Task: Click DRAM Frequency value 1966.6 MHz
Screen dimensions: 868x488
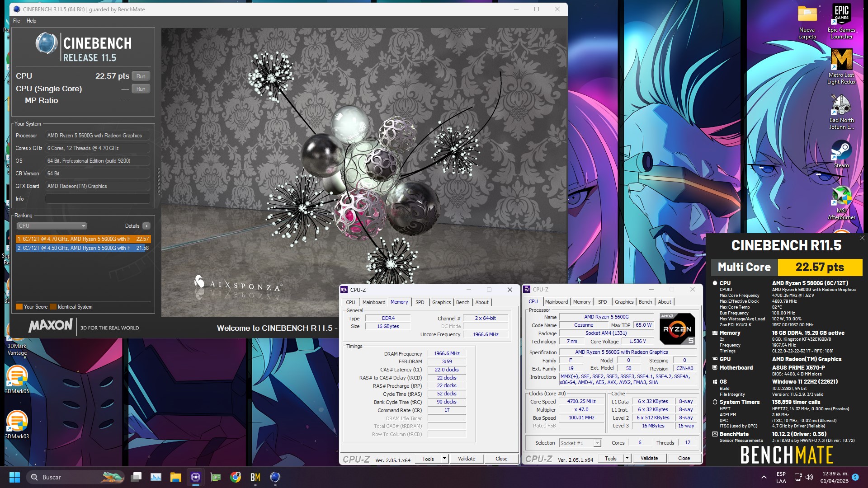Action: (447, 354)
